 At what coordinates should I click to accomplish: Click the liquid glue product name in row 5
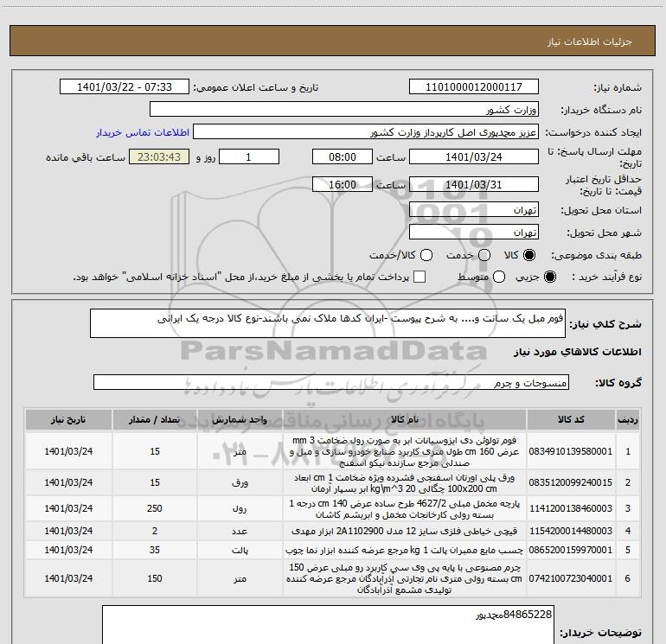(x=405, y=550)
